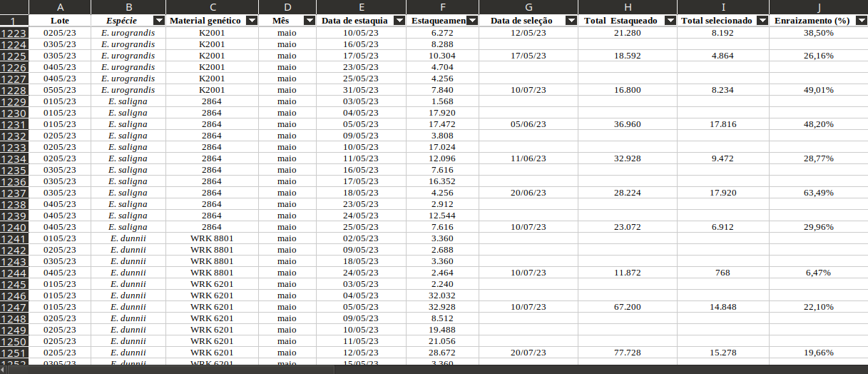The image size is (868, 374).
Task: Click the horizontal scrollbar at bottom
Action: (171, 370)
